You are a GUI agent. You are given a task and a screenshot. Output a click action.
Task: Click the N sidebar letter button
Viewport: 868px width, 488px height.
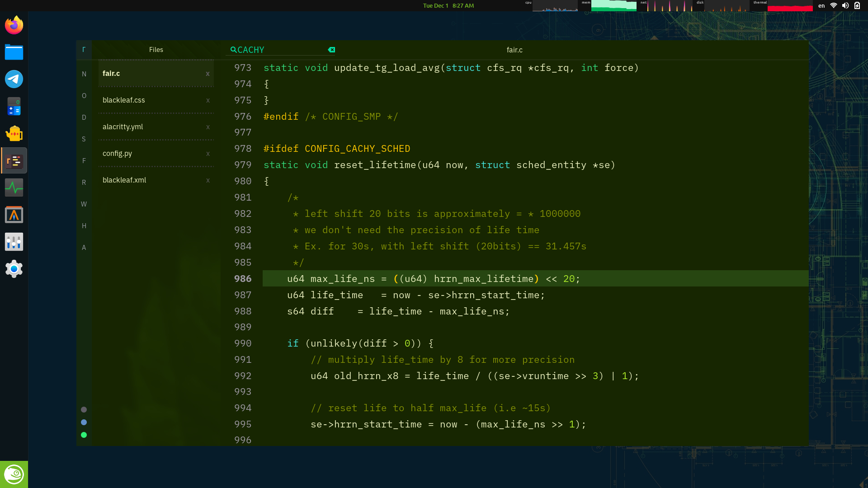tap(84, 74)
